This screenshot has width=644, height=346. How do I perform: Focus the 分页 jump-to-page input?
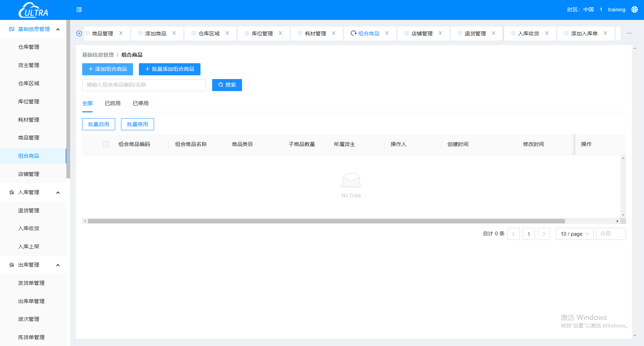(x=611, y=234)
